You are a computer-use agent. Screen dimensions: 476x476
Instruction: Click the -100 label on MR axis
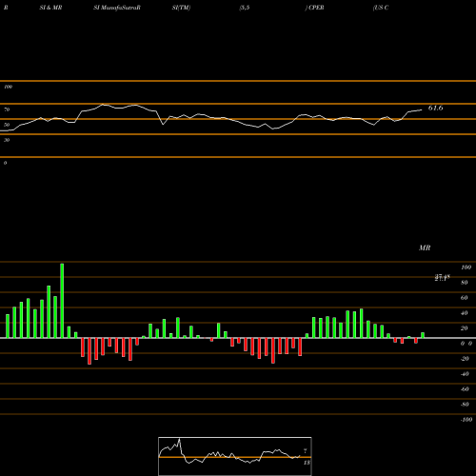pos(466,420)
